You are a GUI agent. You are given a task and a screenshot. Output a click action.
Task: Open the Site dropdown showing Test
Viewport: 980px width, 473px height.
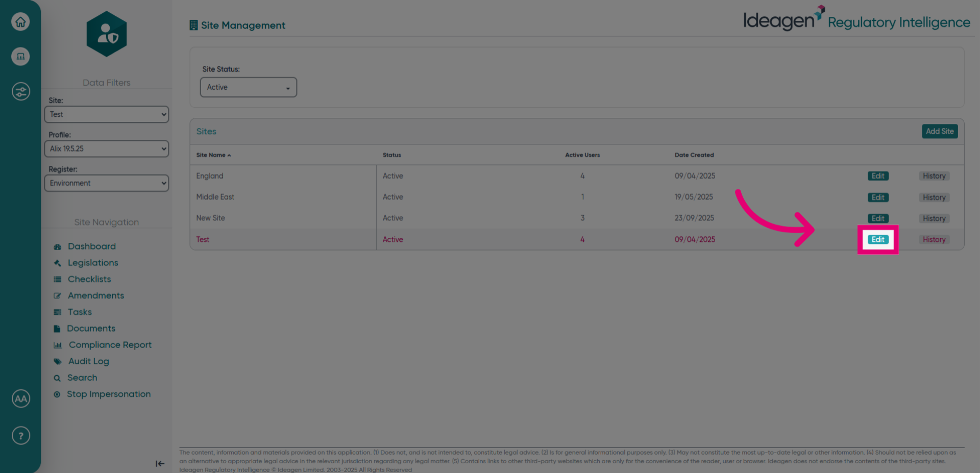107,114
